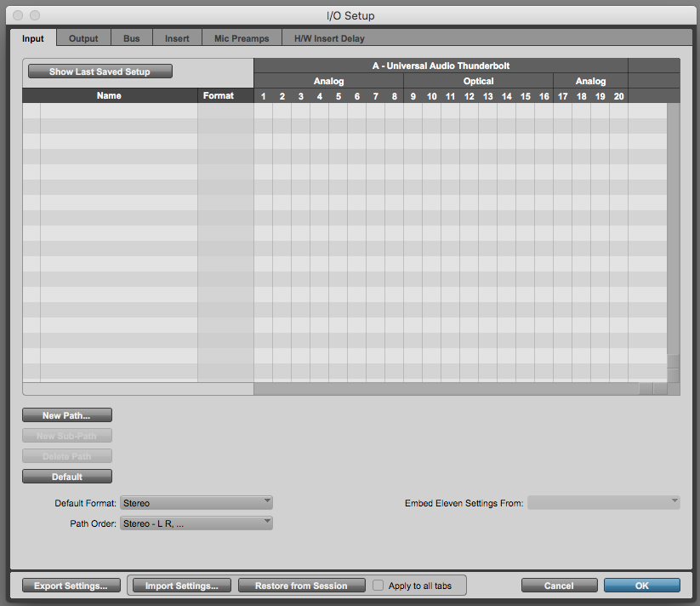700x606 pixels.
Task: Go to the H/W Insert Delay tab
Action: (x=327, y=38)
